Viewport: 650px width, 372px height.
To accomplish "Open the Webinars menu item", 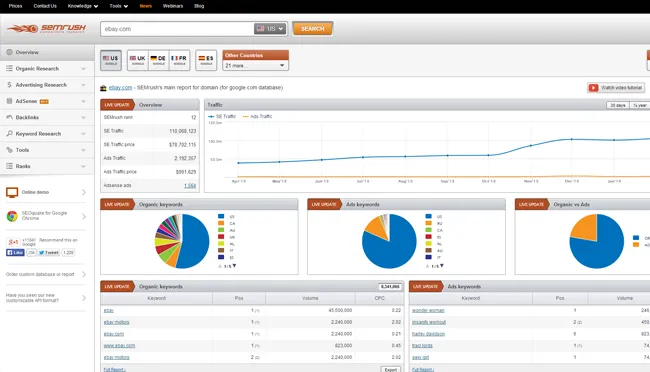I will click(x=173, y=6).
